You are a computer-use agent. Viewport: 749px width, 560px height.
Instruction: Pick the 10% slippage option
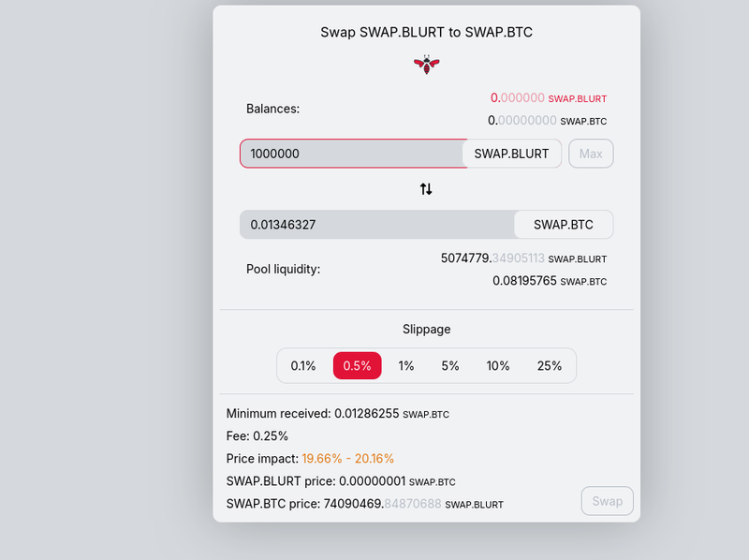click(x=498, y=366)
